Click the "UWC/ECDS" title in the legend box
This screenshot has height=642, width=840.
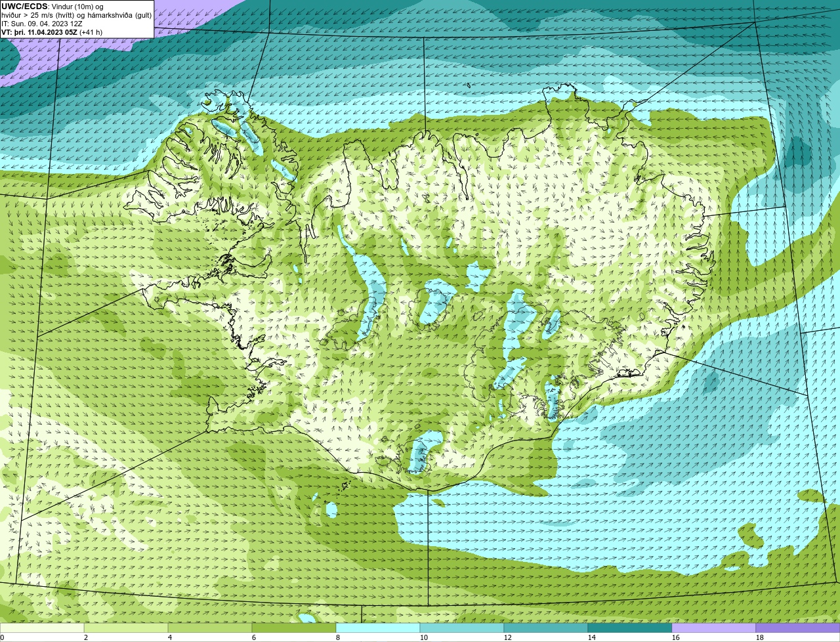point(24,7)
